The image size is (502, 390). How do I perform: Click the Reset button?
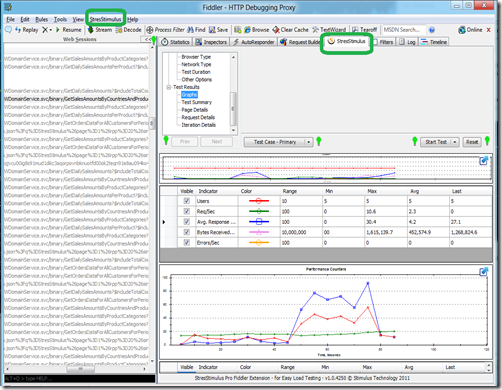(x=472, y=142)
